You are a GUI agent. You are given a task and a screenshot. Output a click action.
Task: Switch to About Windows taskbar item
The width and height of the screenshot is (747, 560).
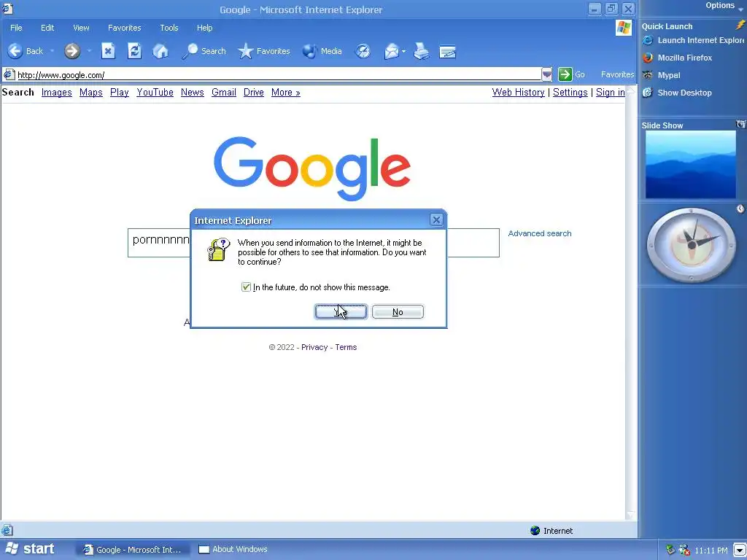pyautogui.click(x=233, y=550)
